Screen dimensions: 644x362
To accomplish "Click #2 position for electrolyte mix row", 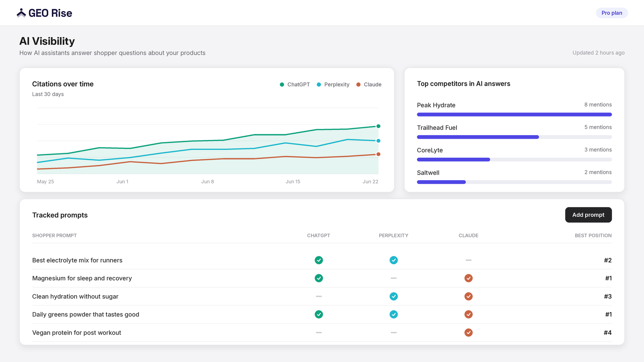I will point(608,260).
